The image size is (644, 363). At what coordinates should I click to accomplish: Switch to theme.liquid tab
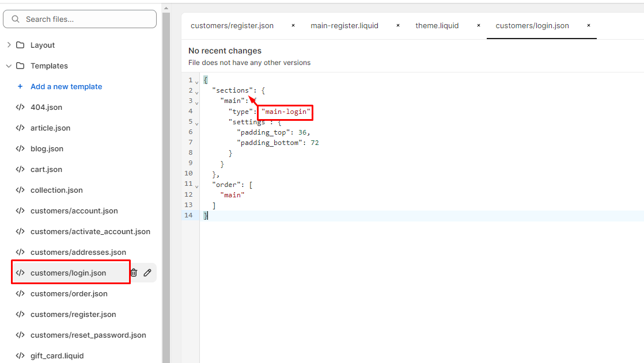click(x=437, y=25)
